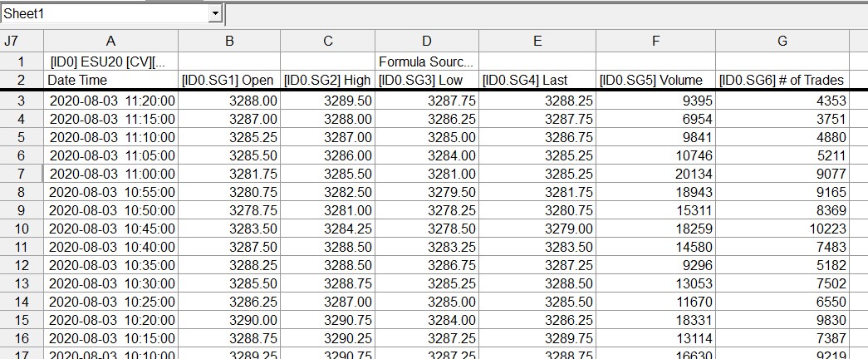Select row 2 header

coord(22,80)
